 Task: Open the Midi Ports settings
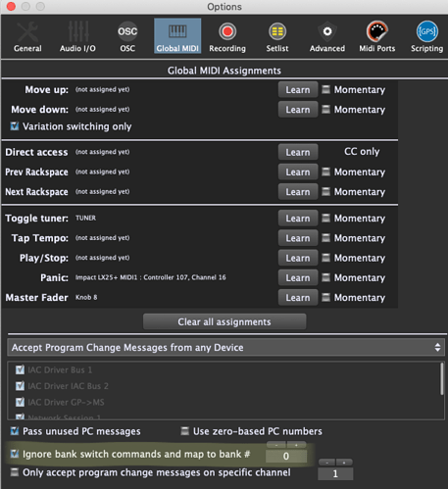tap(377, 36)
